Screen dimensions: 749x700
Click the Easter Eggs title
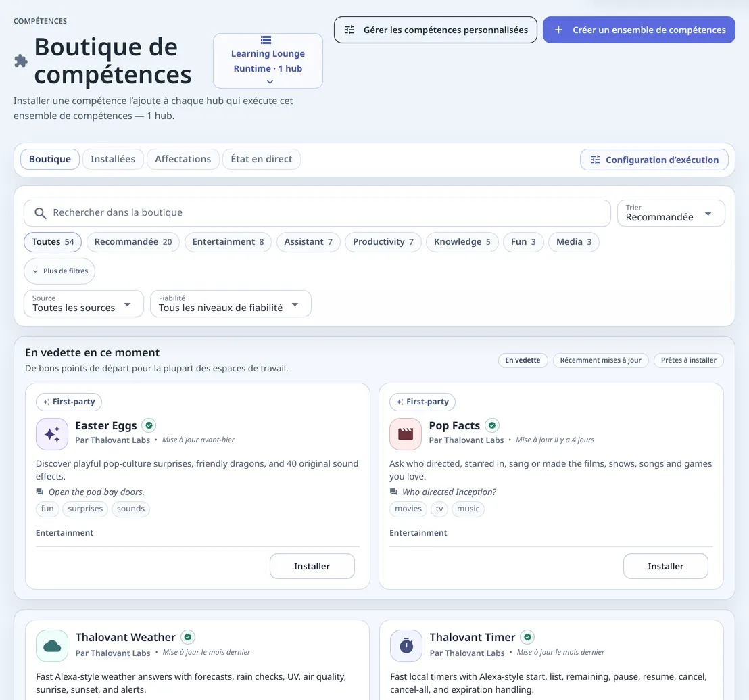106,425
